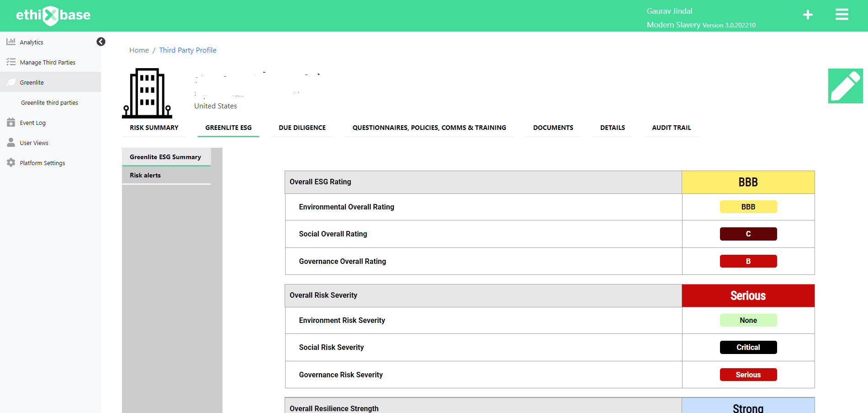Open the hamburger menu in the header
The height and width of the screenshot is (413, 868).
pyautogui.click(x=842, y=14)
